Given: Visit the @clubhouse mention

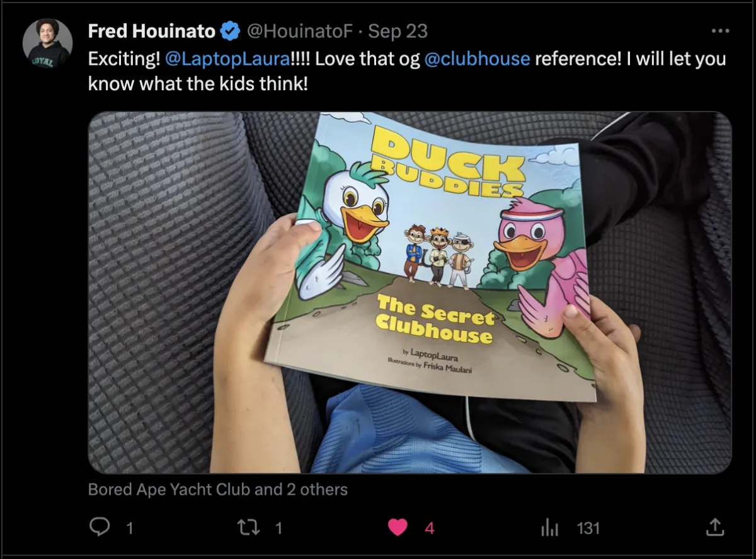Looking at the screenshot, I should pos(477,59).
